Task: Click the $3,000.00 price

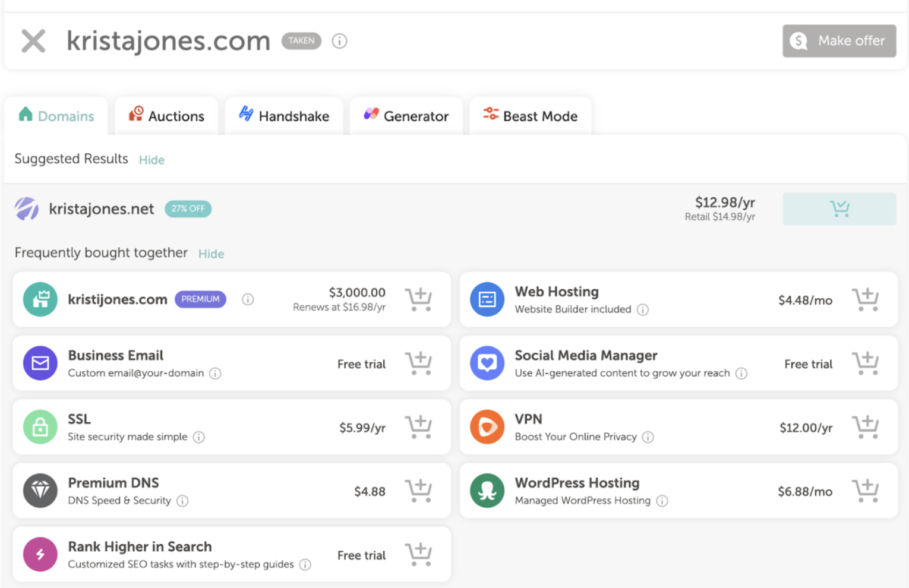Action: [357, 292]
